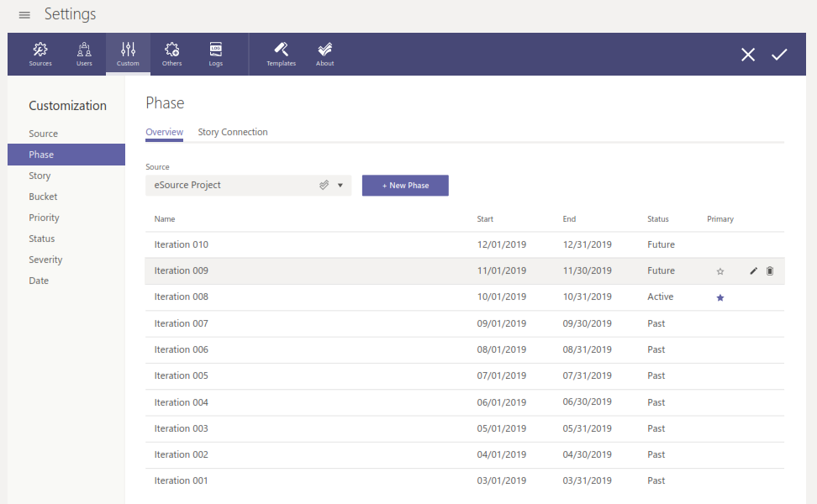Go to the Others settings section

pos(171,54)
